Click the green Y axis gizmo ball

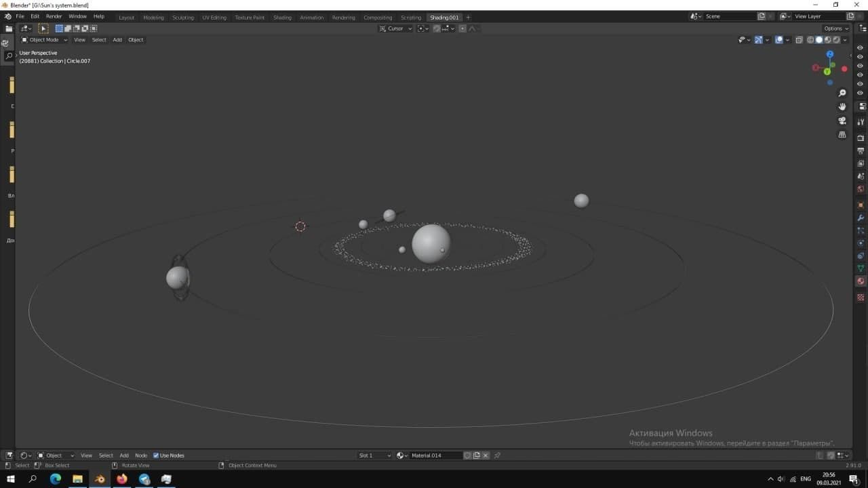pyautogui.click(x=828, y=70)
